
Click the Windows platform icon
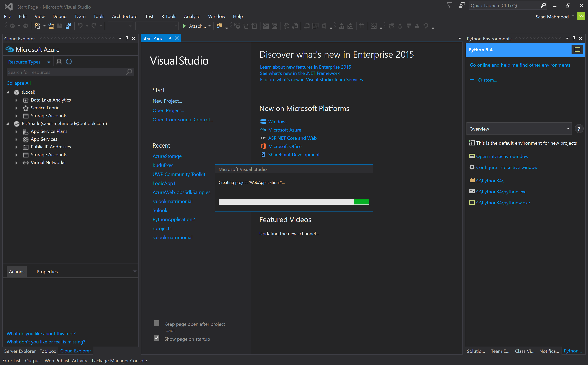tap(263, 121)
